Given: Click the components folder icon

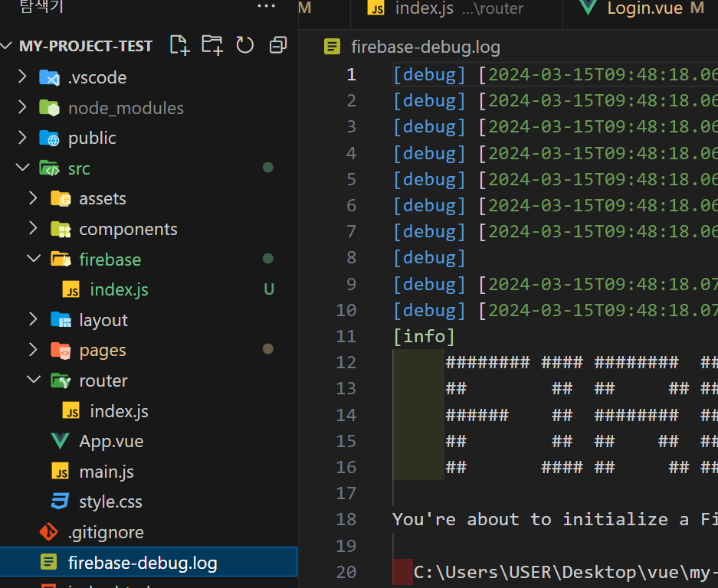Looking at the screenshot, I should [x=61, y=229].
